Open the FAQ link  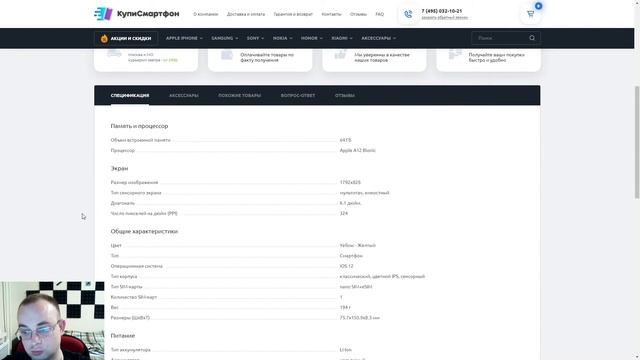pyautogui.click(x=380, y=14)
